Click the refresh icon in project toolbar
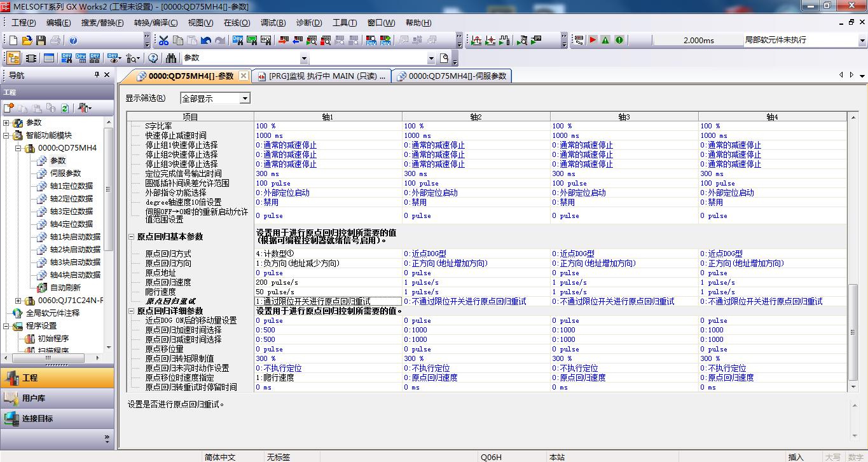868x462 pixels. tap(64, 108)
